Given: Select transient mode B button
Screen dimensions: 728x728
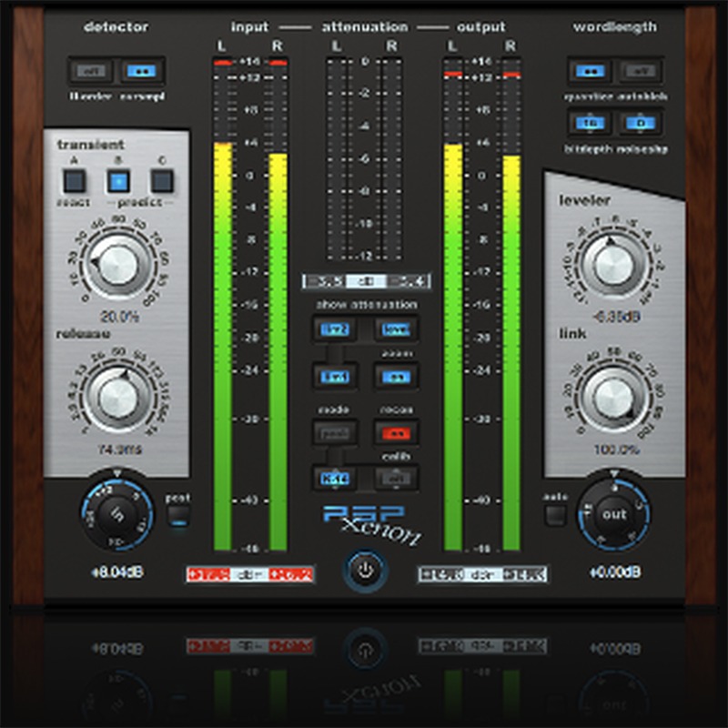Looking at the screenshot, I should 118,181.
